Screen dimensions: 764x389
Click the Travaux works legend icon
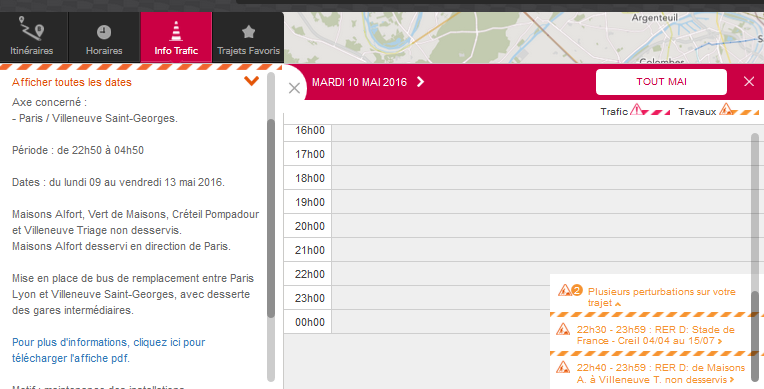coord(726,109)
